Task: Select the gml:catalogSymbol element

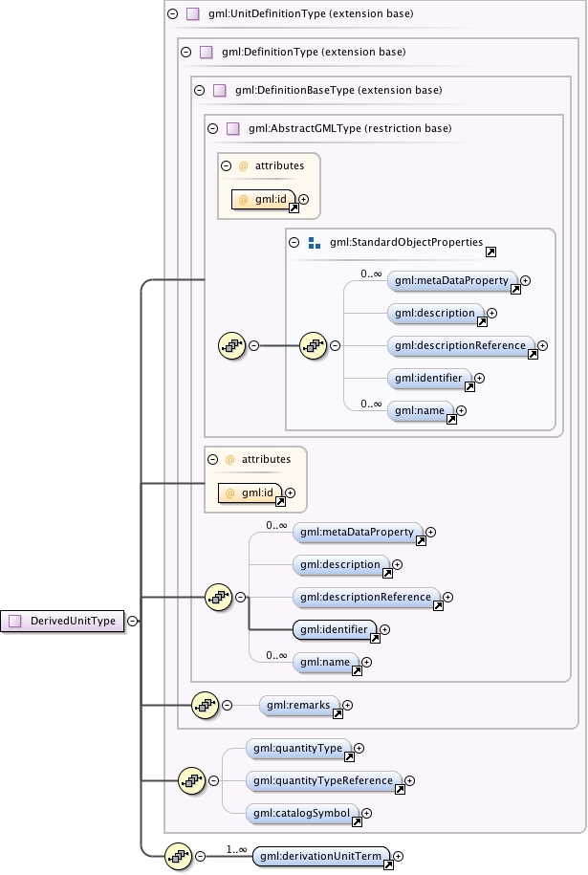Action: point(302,813)
